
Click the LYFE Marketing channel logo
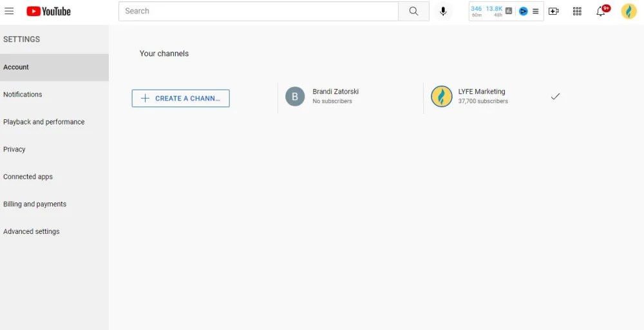[442, 97]
